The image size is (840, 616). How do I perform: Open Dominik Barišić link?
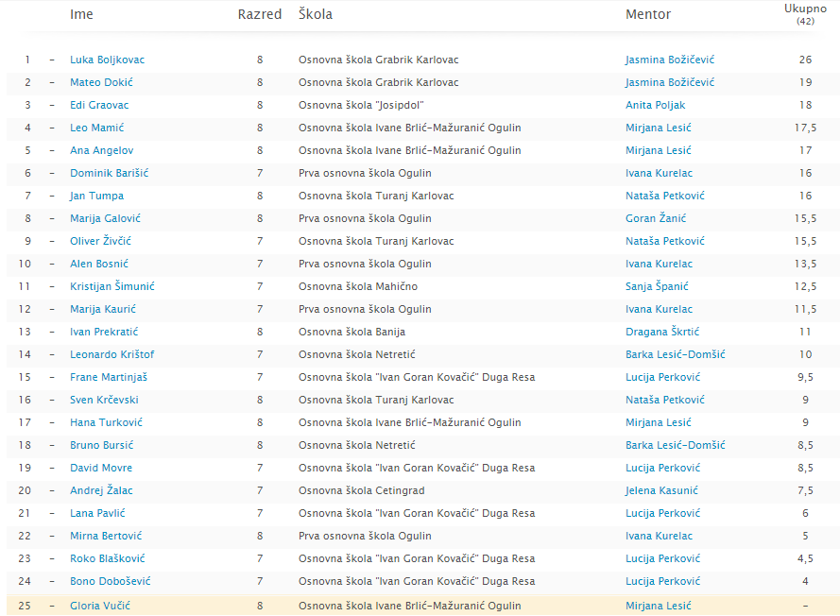(110, 173)
